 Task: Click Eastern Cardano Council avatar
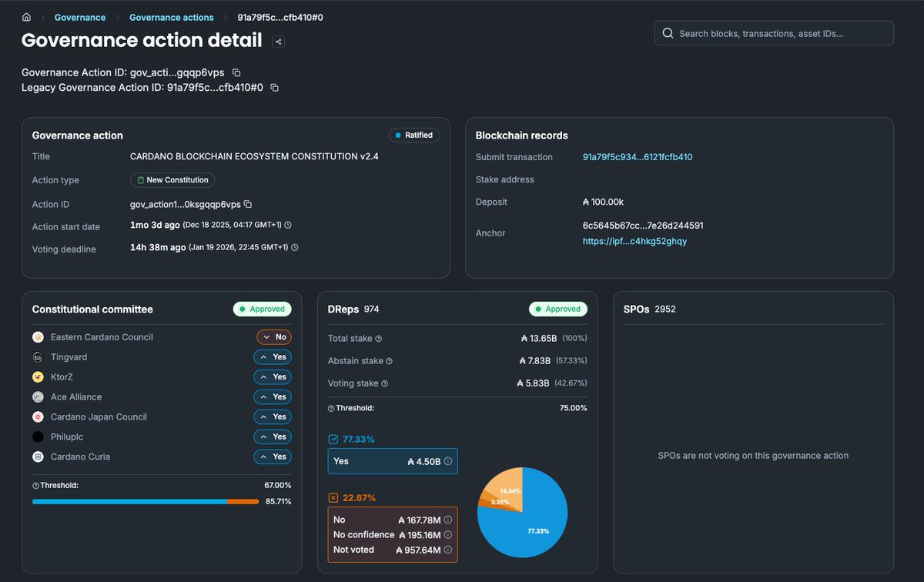point(38,337)
